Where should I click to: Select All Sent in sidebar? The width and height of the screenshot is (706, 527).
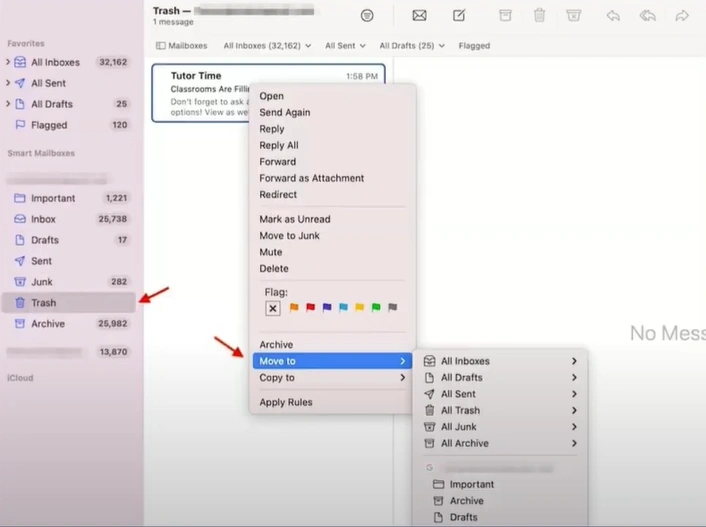click(x=68, y=83)
